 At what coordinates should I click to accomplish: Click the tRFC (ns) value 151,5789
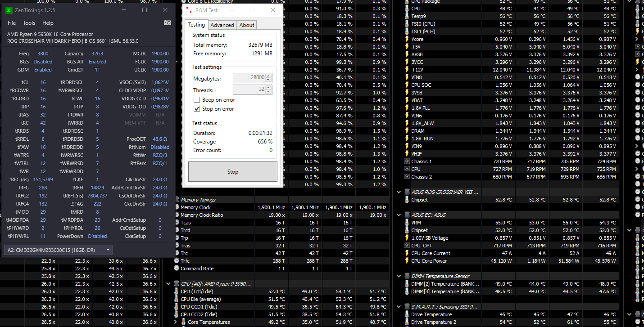coord(43,179)
